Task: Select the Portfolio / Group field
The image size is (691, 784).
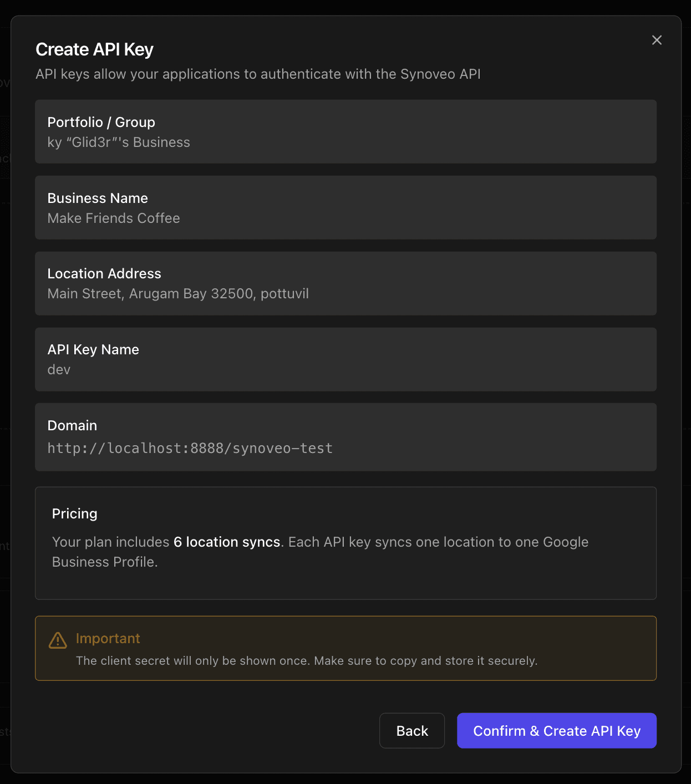Action: 345,132
